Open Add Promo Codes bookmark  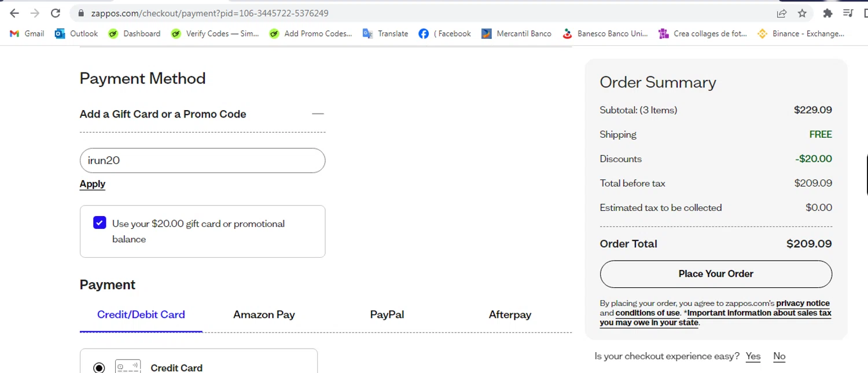click(x=311, y=34)
